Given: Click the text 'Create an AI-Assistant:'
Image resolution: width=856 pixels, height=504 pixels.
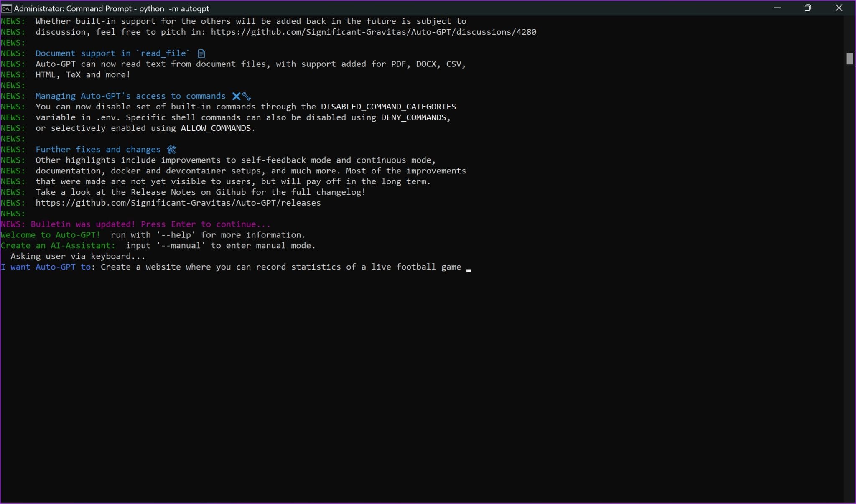Looking at the screenshot, I should [x=58, y=246].
